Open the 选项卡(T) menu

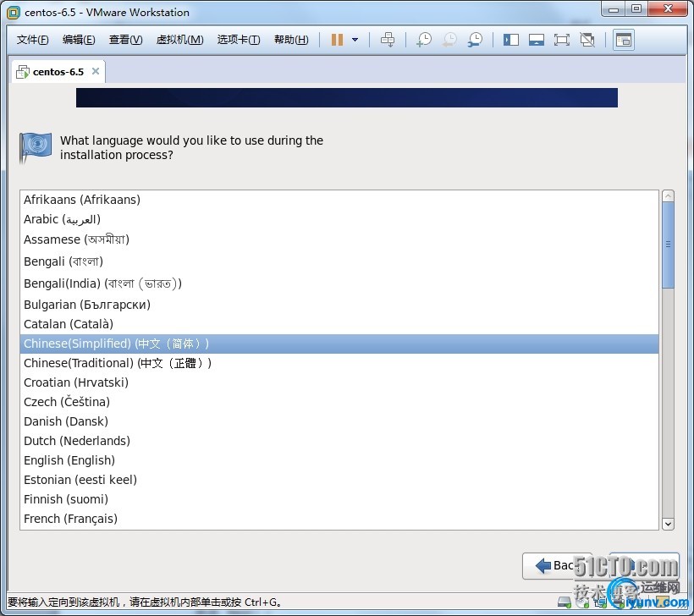[239, 40]
